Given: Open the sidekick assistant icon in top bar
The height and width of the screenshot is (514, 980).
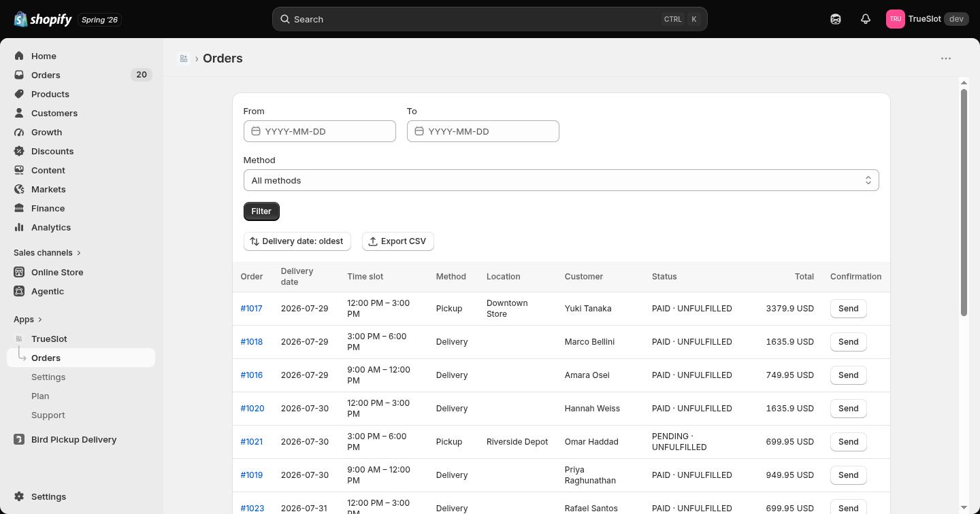Looking at the screenshot, I should (x=836, y=19).
